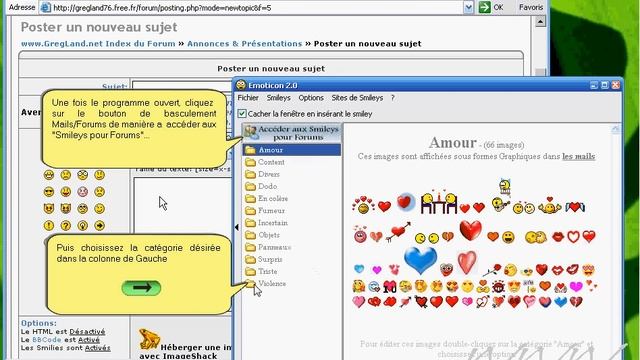Open the '?' help menu
The height and width of the screenshot is (360, 640).
coord(393,98)
